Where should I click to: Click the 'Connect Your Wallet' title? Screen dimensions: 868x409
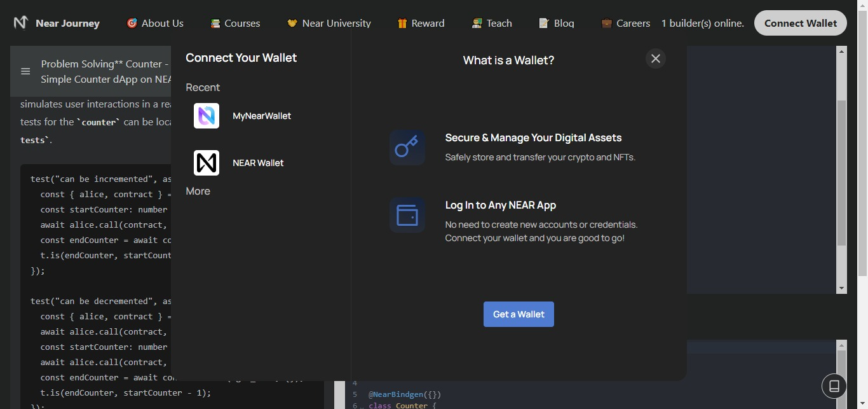241,58
